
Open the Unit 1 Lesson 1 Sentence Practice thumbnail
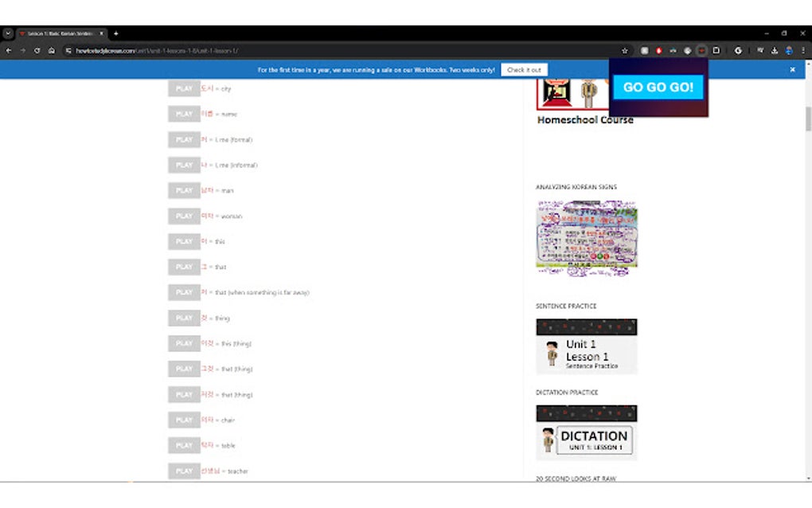[587, 346]
